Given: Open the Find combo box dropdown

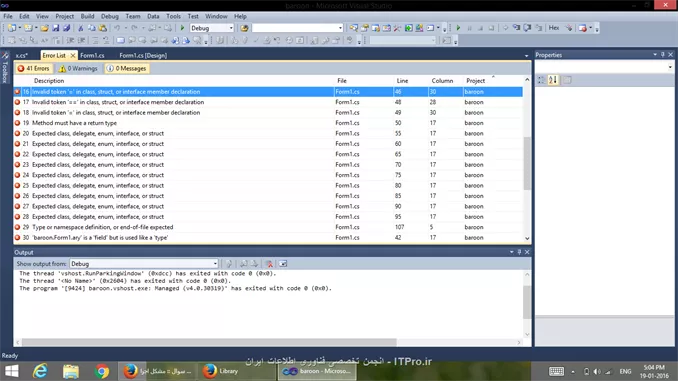Looking at the screenshot, I should (x=340, y=28).
